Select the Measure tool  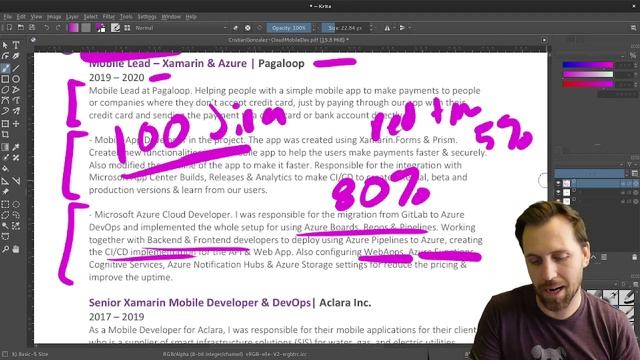[16, 181]
